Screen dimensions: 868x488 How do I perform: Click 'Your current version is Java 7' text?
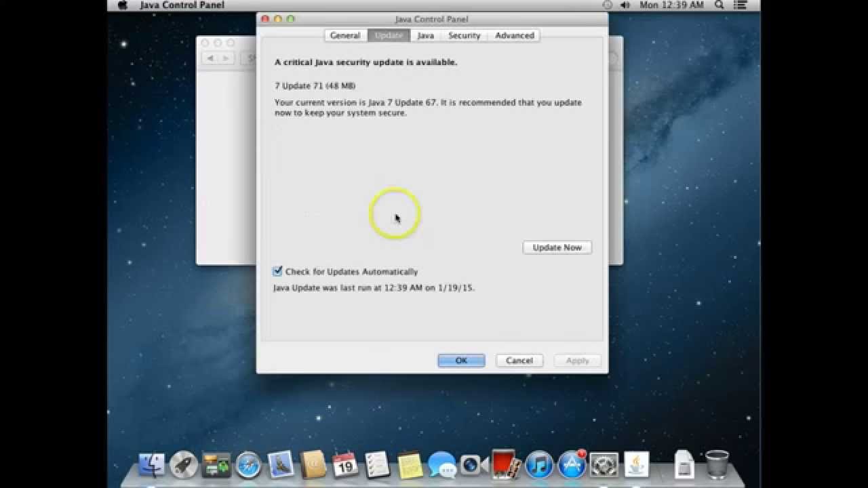pos(428,108)
